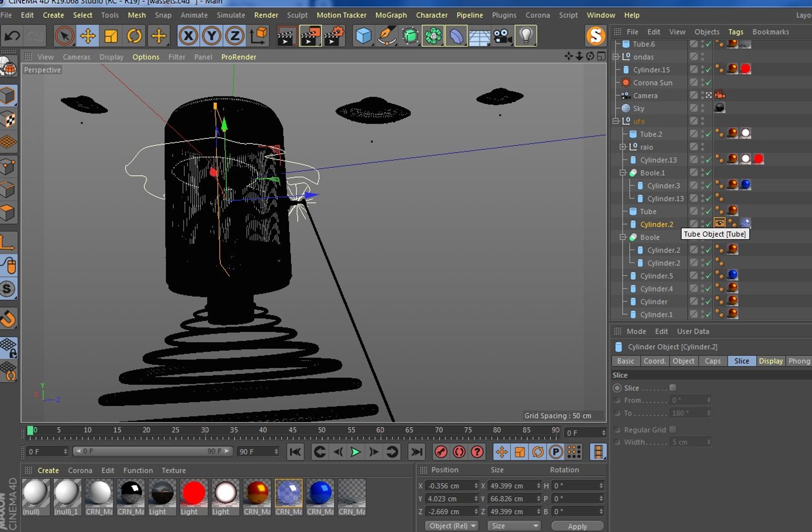Image resolution: width=812 pixels, height=532 pixels.
Task: Click the Apply button
Action: (x=577, y=526)
